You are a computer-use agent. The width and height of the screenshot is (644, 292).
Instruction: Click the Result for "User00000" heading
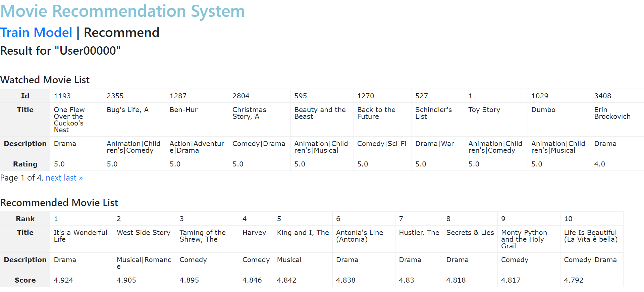[x=60, y=51]
